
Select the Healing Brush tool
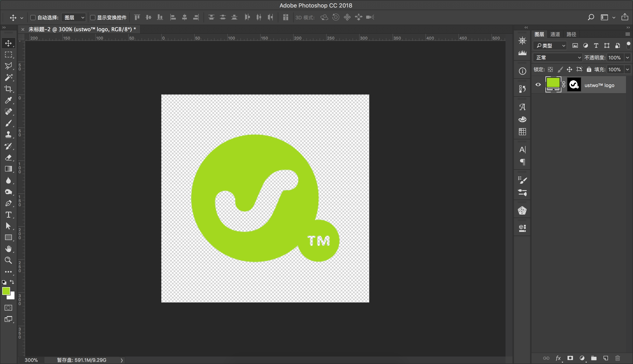pos(8,111)
